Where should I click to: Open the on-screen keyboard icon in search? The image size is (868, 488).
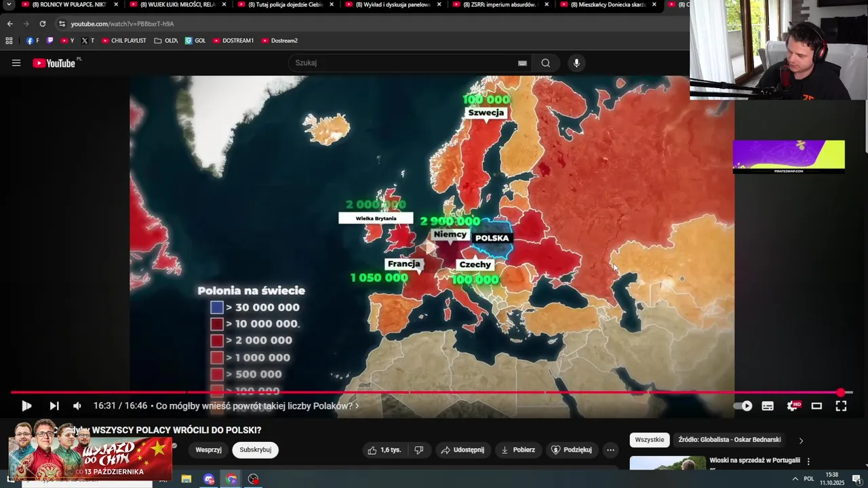(522, 63)
